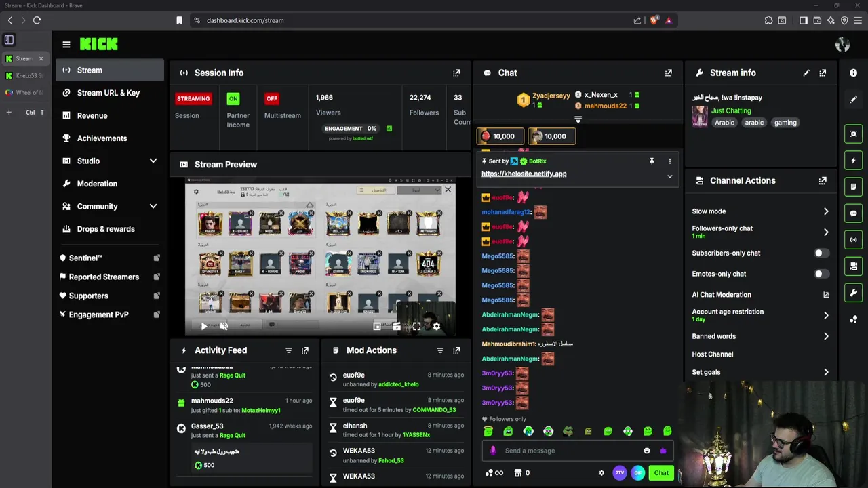Click the lightning bolt activity icon in right sidebar
This screenshot has width=868, height=488.
point(854,160)
